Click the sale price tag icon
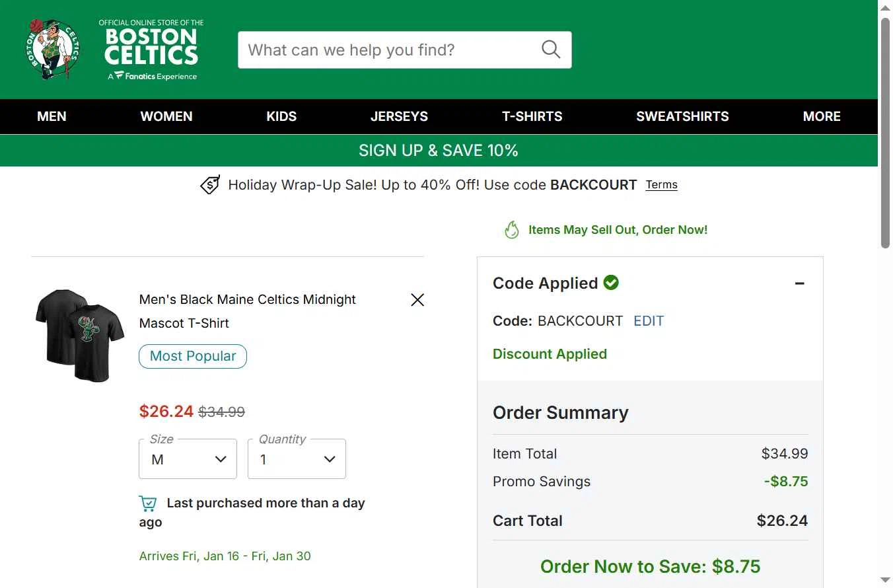The width and height of the screenshot is (893, 588). coord(210,185)
